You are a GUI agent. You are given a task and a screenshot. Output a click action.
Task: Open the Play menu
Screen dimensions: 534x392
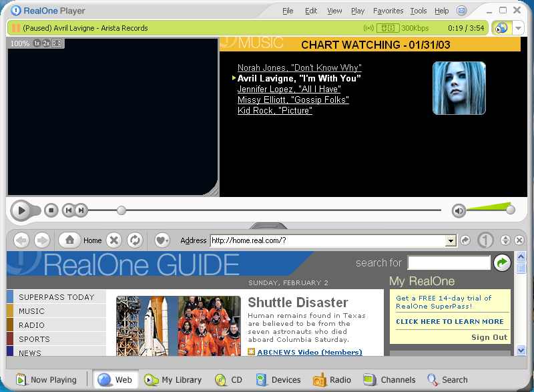(x=358, y=11)
